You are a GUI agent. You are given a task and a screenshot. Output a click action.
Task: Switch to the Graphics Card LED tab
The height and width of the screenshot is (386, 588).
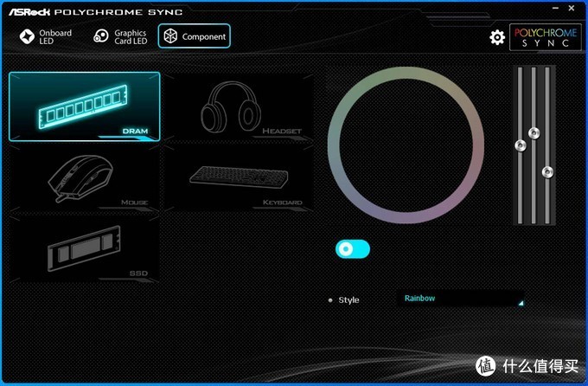pos(120,36)
